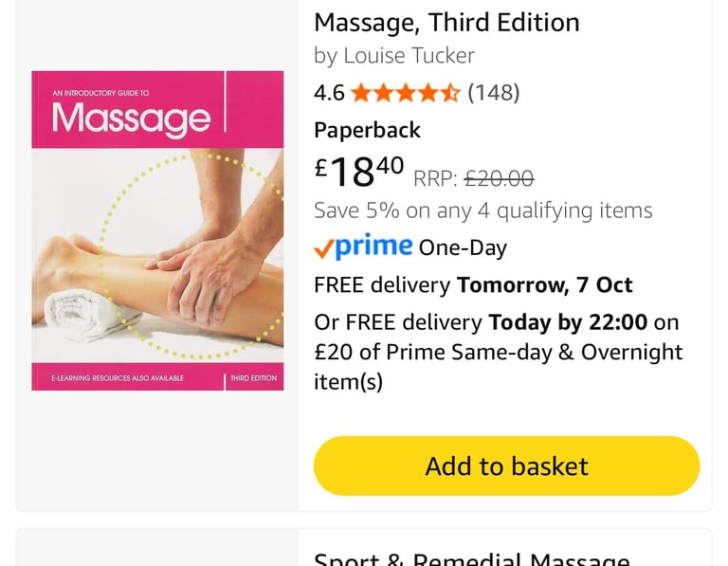Click the Add to basket button

click(506, 466)
